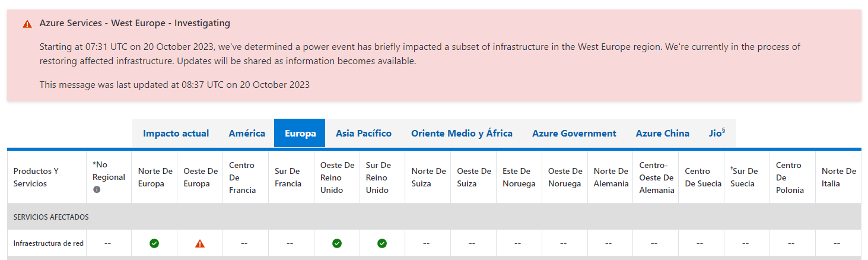The width and height of the screenshot is (868, 260).
Task: Click the Centro De Polonia column header
Action: (x=793, y=177)
